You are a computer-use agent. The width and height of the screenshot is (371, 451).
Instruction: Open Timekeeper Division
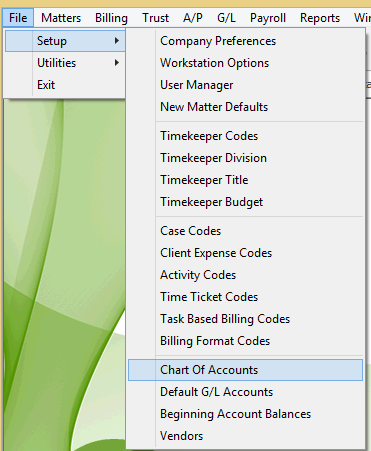[245, 158]
